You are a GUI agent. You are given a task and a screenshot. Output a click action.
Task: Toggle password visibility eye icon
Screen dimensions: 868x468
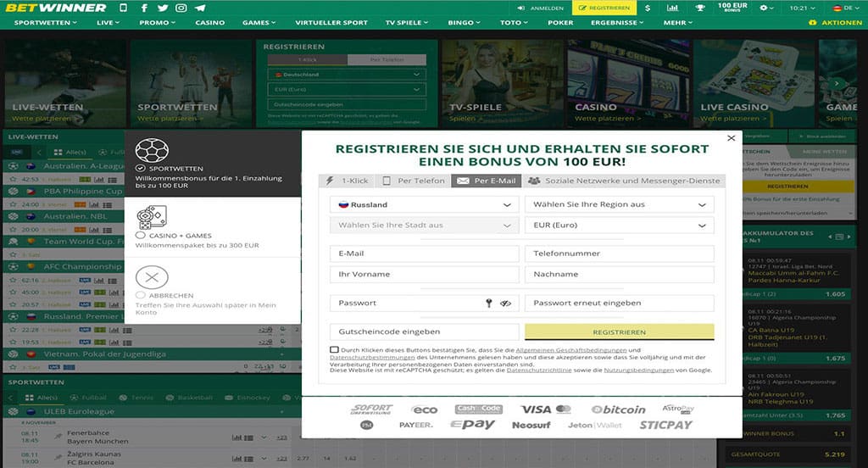coord(505,303)
